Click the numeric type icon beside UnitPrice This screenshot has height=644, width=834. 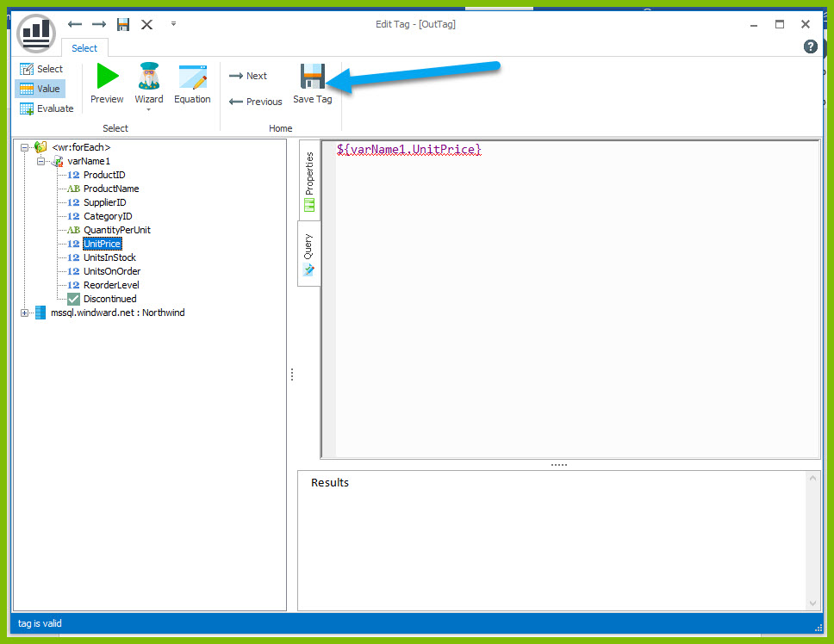[73, 244]
